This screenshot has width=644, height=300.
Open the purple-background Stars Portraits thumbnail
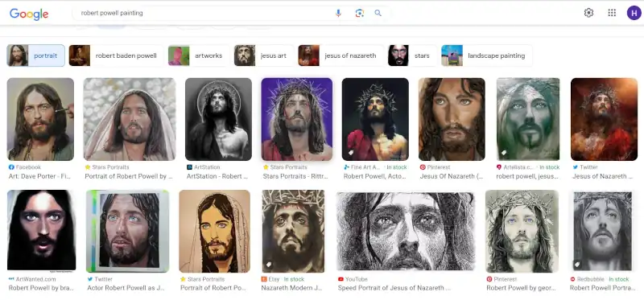[297, 119]
